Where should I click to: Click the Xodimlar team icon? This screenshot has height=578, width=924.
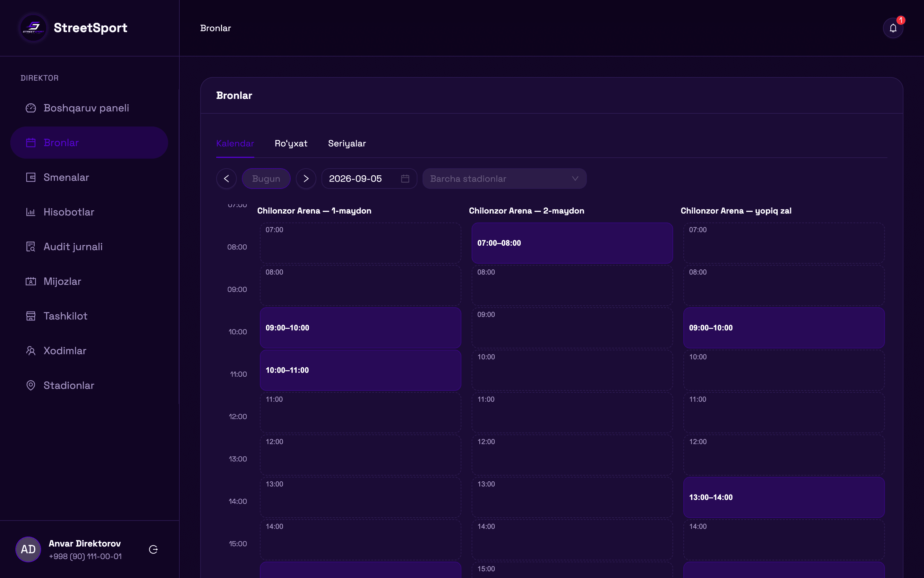pyautogui.click(x=30, y=351)
